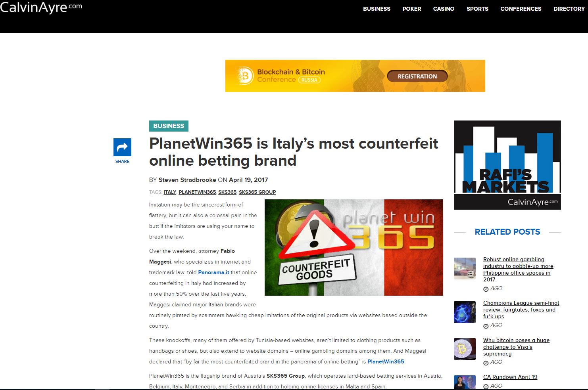Open the SPORTS navigation item
588x390 pixels.
click(x=477, y=9)
